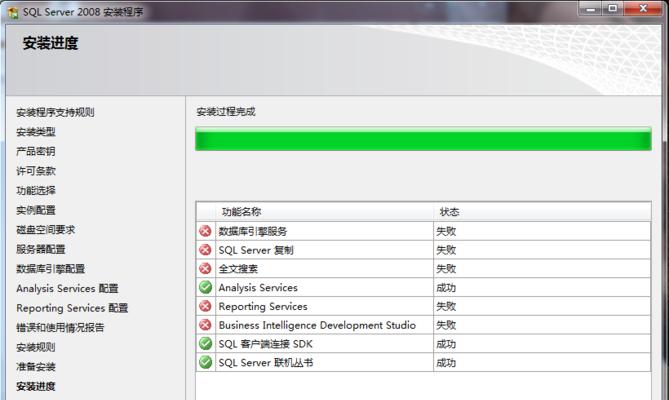This screenshot has width=669, height=400.
Task: Click the 失败 status of SQL Server 复制
Action: [446, 250]
